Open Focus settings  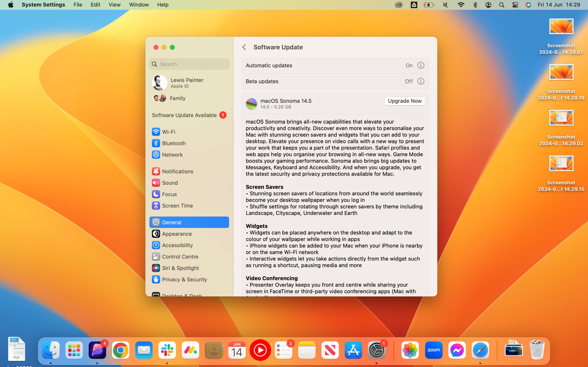pos(169,194)
